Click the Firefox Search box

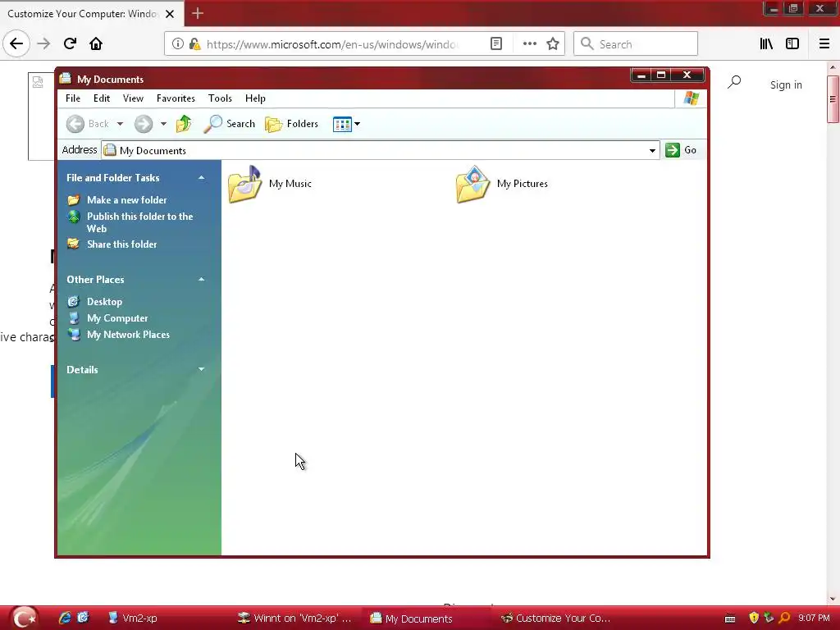click(x=636, y=44)
